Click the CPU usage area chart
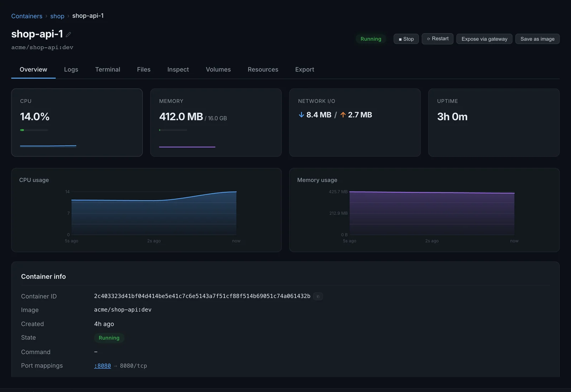The width and height of the screenshot is (571, 392). tap(154, 213)
